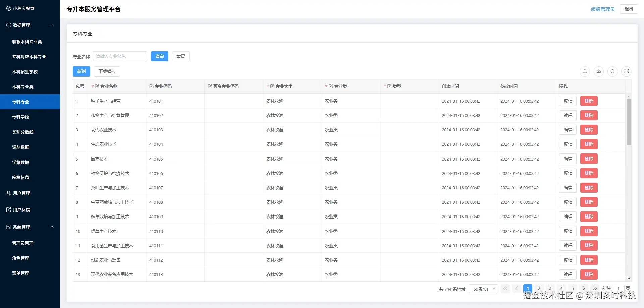644x308 pixels.
Task: Click the 中草药栽培与加工技术 name cell
Action: point(117,202)
